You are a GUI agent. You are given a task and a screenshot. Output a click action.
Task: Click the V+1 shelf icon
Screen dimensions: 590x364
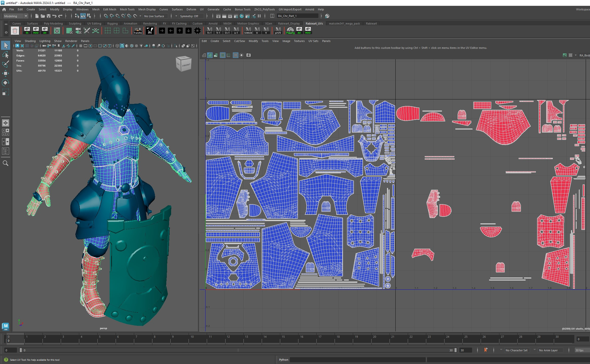point(209,31)
